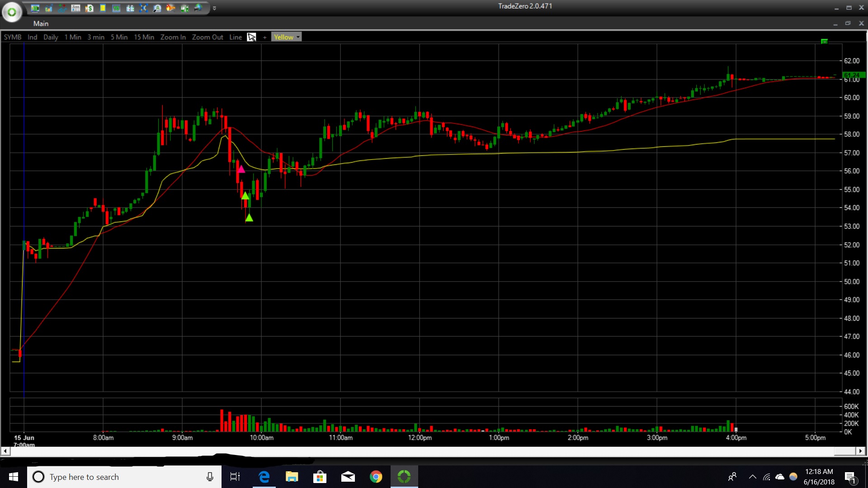
Task: Toggle the arrow pointer cursor mode
Action: point(252,37)
